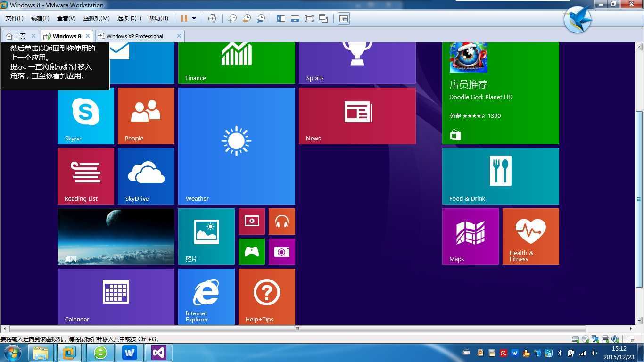Click the VMware printer status icon
The image size is (644, 362).
(605, 339)
